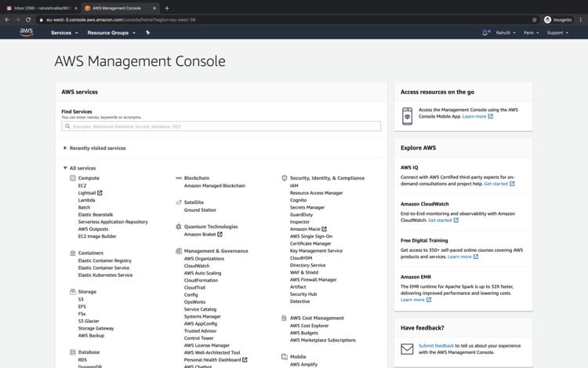Click the browser back arrow
The width and height of the screenshot is (588, 368).
pos(7,20)
